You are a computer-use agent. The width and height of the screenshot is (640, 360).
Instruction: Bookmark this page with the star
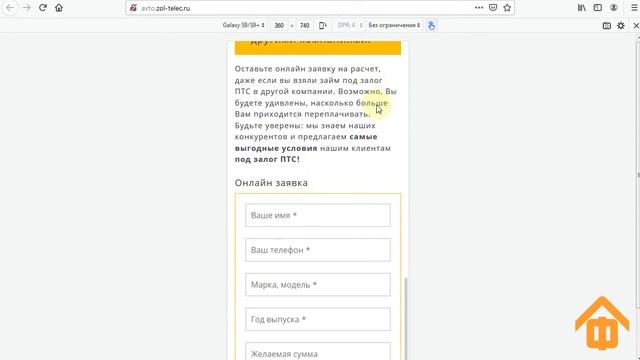click(507, 8)
